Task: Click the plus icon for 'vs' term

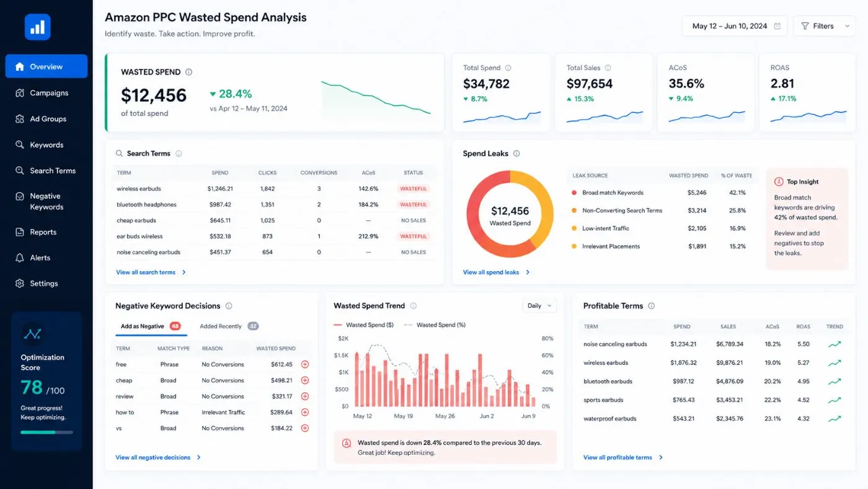Action: 304,428
